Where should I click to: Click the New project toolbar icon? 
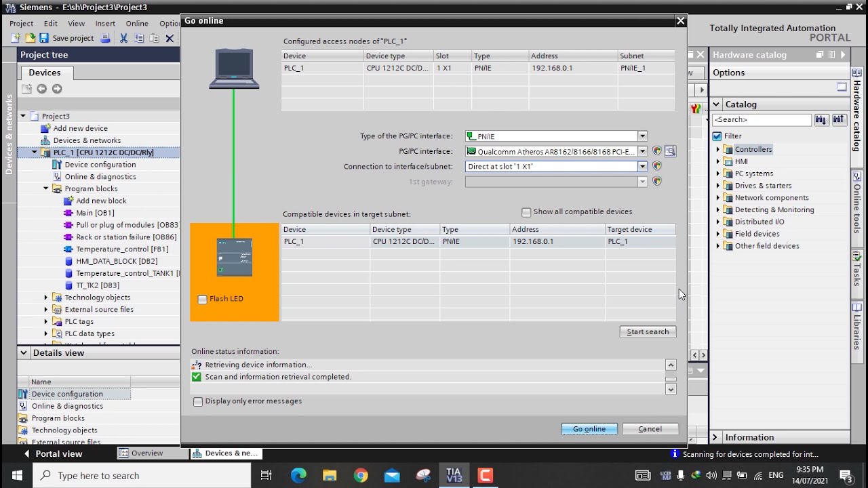pos(16,39)
